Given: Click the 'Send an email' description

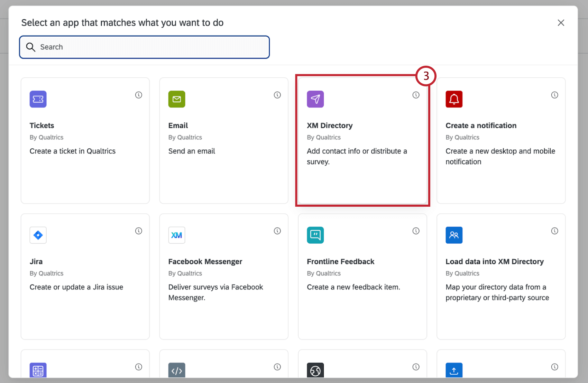Looking at the screenshot, I should pos(192,151).
